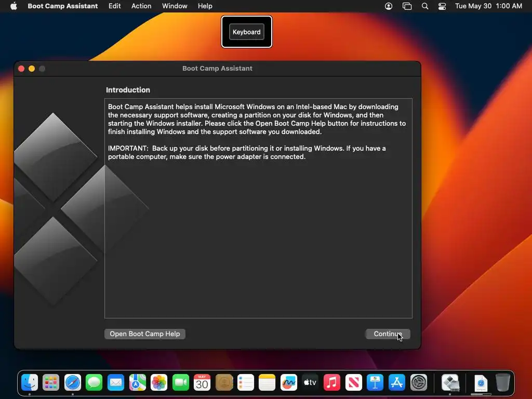Launch FaceTime from the Dock
Image resolution: width=532 pixels, height=399 pixels.
point(180,383)
